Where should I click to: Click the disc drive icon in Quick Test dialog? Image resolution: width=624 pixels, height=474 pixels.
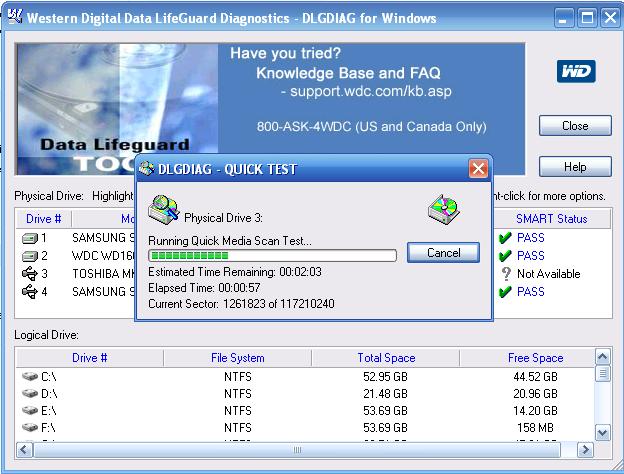point(443,209)
